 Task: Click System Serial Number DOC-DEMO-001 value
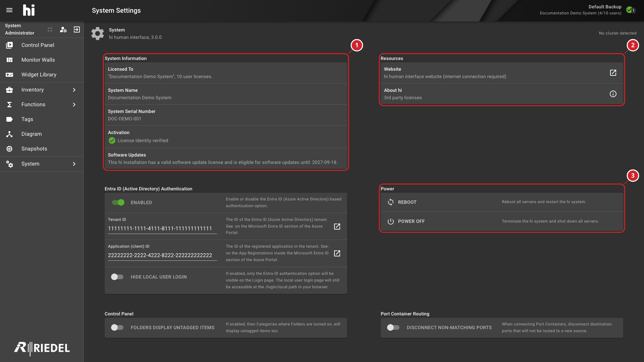coord(124,119)
